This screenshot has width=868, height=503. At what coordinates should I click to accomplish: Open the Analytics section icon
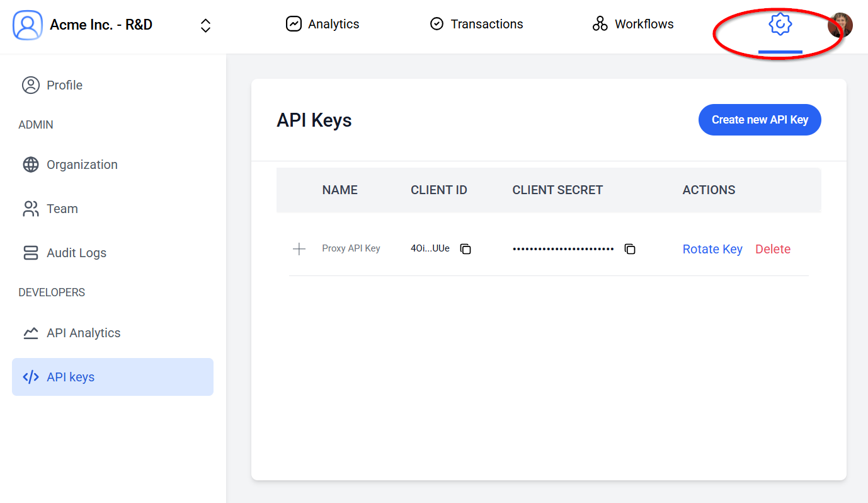pyautogui.click(x=294, y=23)
